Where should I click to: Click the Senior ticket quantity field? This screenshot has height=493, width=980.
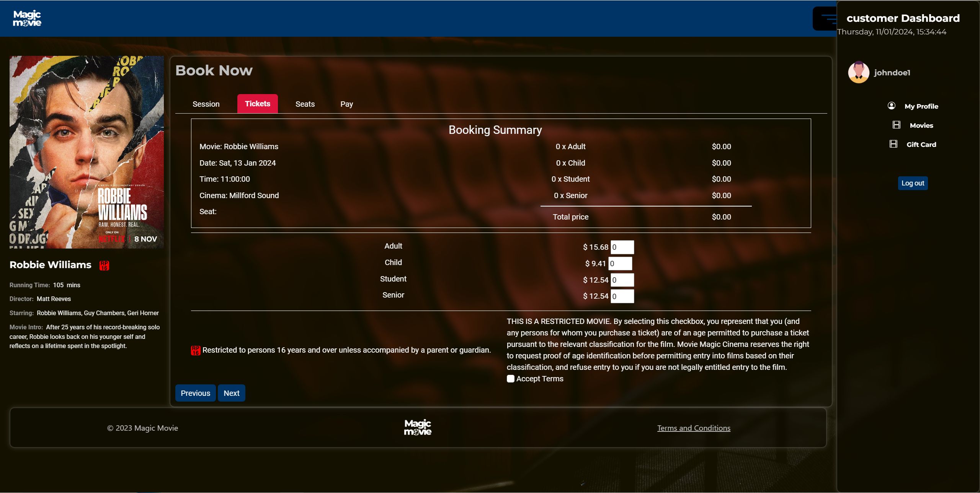(622, 296)
